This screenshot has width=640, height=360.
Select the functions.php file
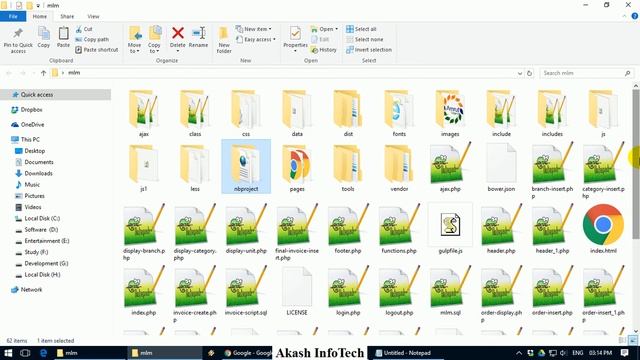(x=399, y=229)
